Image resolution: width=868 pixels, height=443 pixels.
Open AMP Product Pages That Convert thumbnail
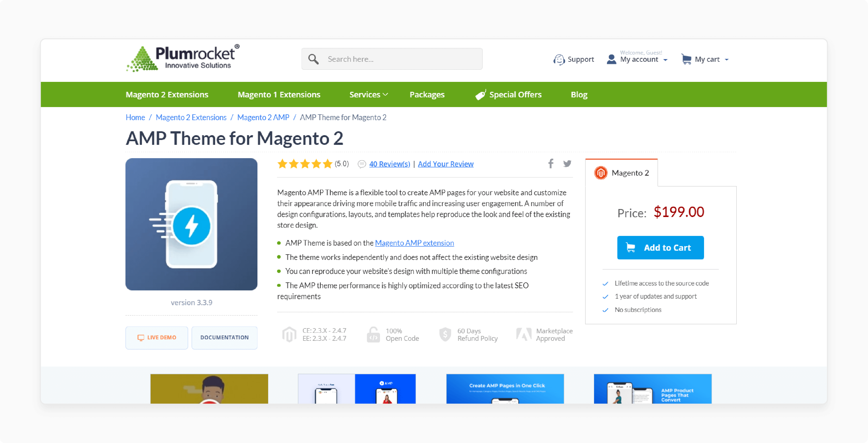coord(653,389)
